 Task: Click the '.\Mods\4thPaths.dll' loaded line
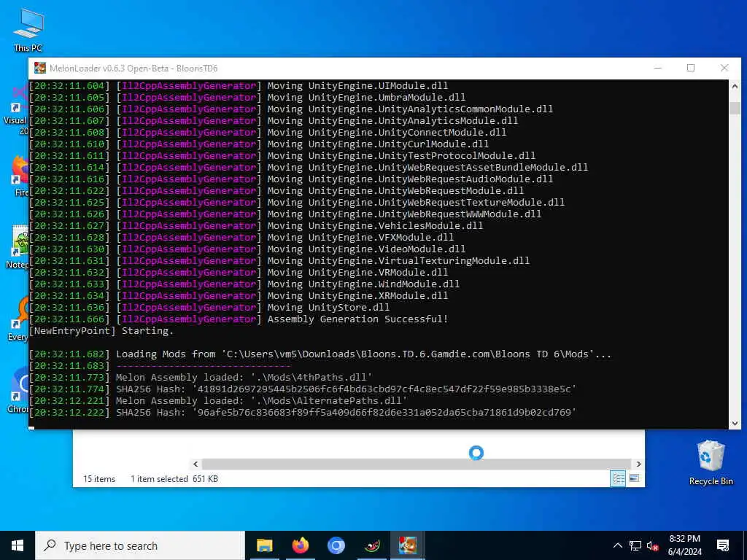coord(201,377)
